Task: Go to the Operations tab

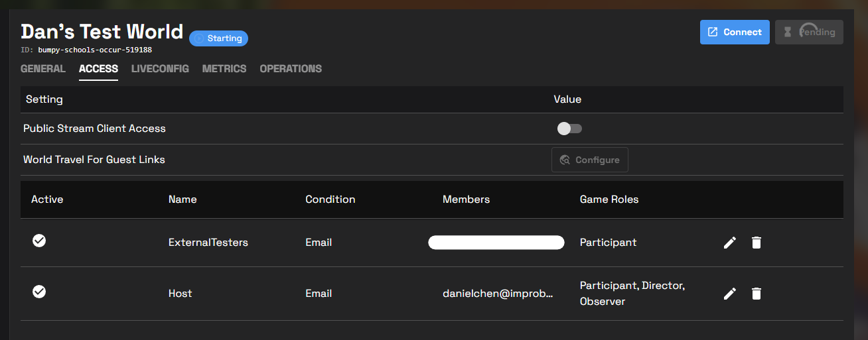Action: click(x=291, y=69)
